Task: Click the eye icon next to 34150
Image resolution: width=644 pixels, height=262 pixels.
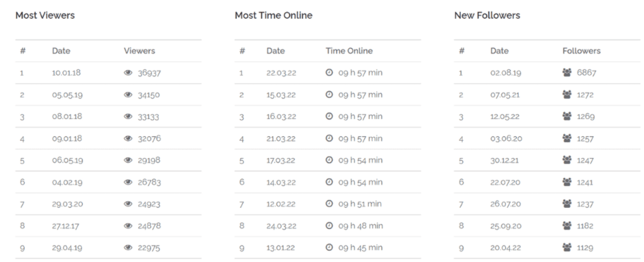Action: point(128,95)
